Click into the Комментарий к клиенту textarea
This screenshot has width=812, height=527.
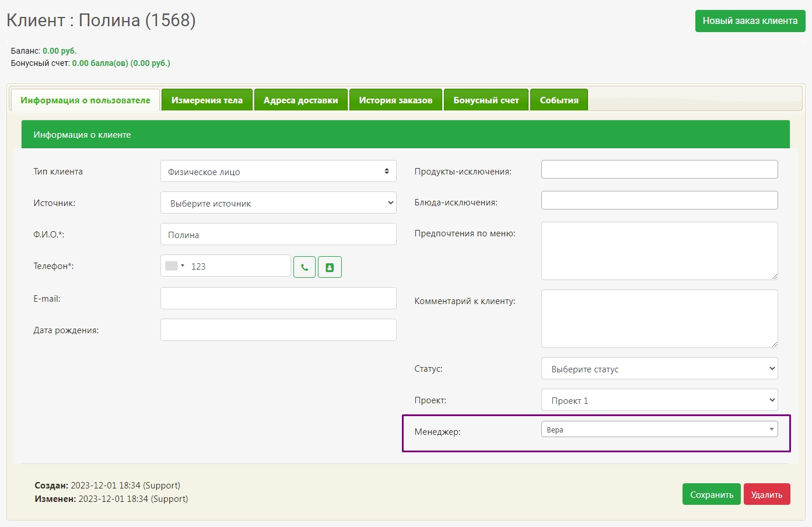point(659,319)
